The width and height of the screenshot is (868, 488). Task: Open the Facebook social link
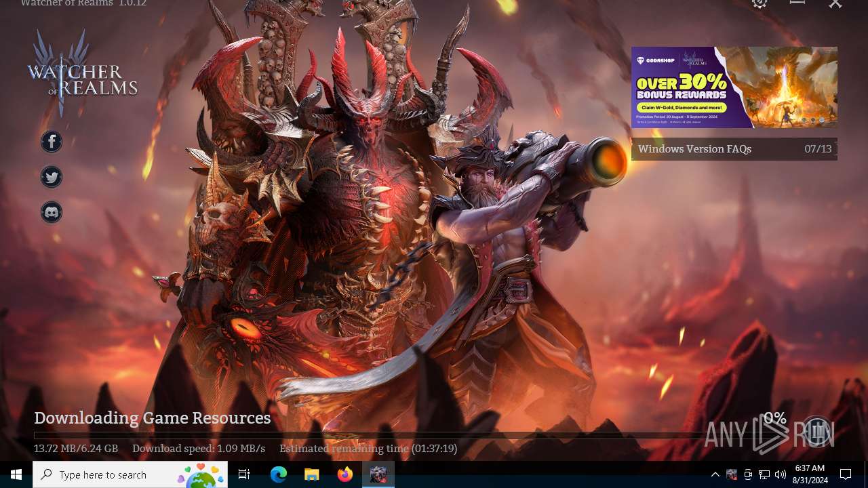point(52,142)
